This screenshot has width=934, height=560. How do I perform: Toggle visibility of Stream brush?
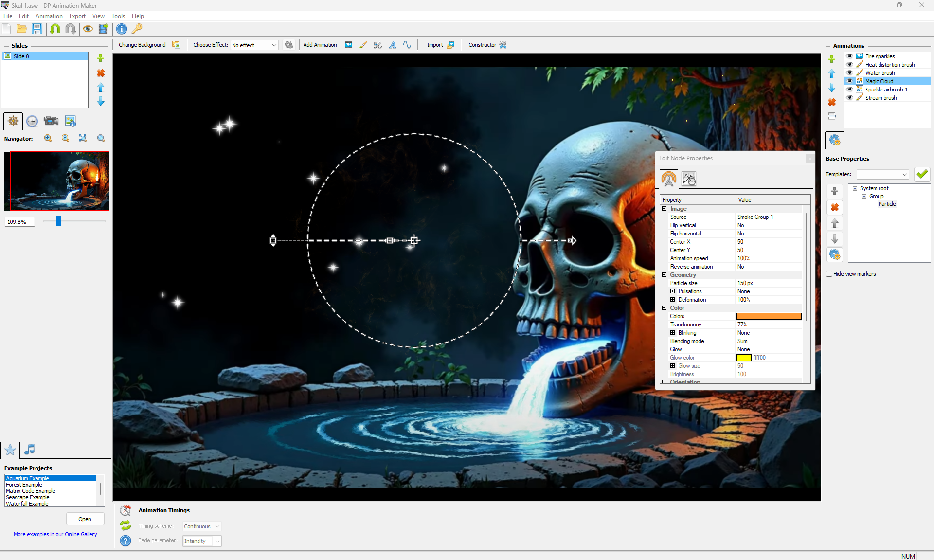pos(849,98)
